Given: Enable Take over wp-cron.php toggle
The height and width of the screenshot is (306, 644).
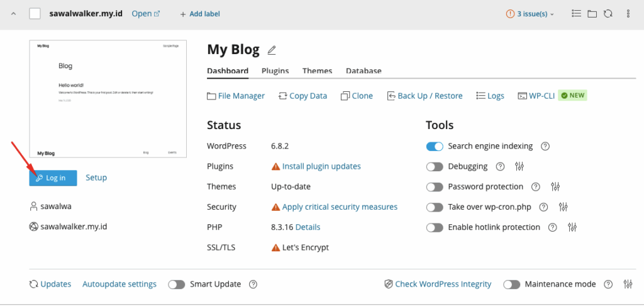Looking at the screenshot, I should click(x=435, y=207).
